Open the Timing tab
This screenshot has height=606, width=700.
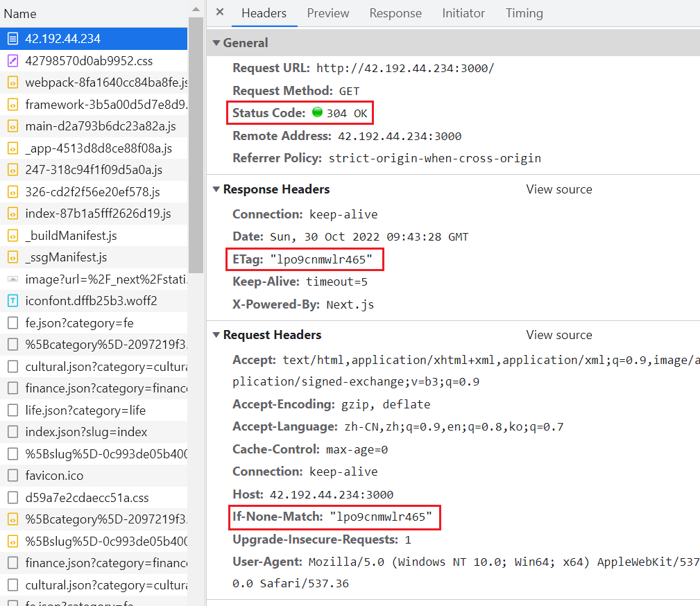coord(524,13)
